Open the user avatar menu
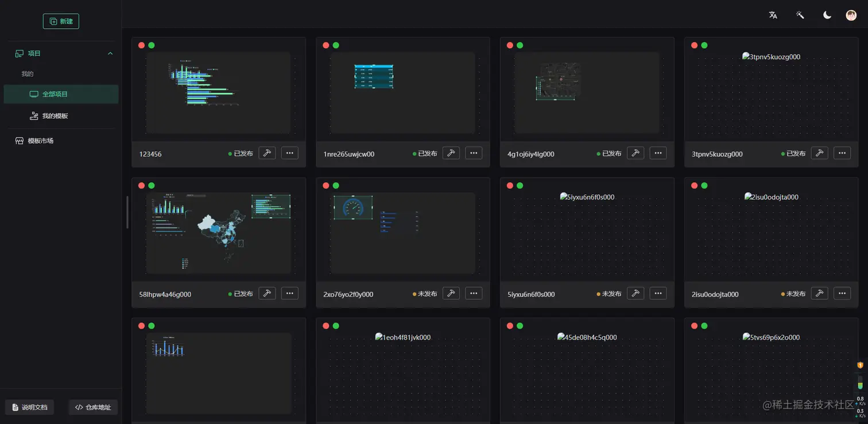Viewport: 868px width, 424px height. (851, 16)
